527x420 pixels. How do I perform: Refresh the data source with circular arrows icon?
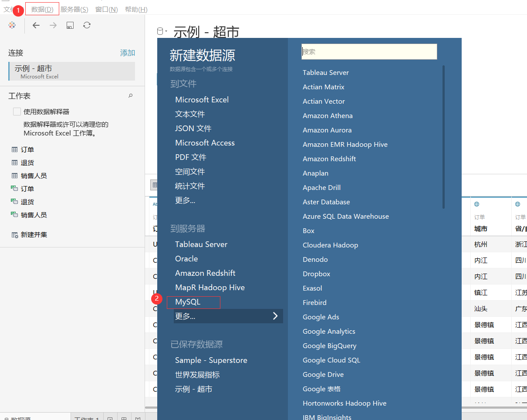pyautogui.click(x=87, y=25)
